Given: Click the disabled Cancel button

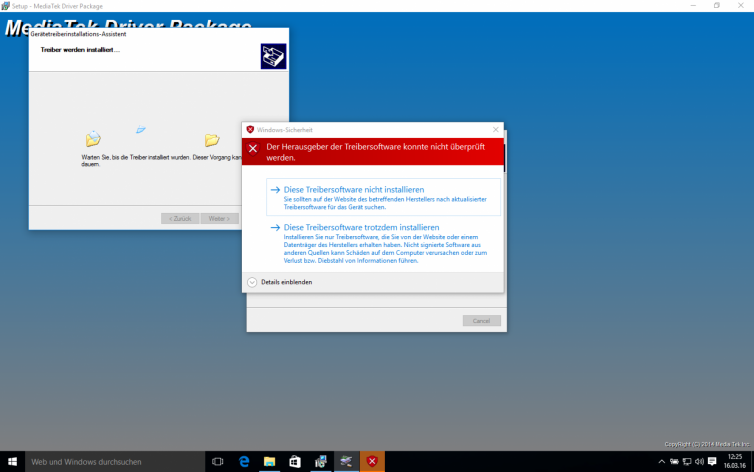Looking at the screenshot, I should pyautogui.click(x=481, y=321).
